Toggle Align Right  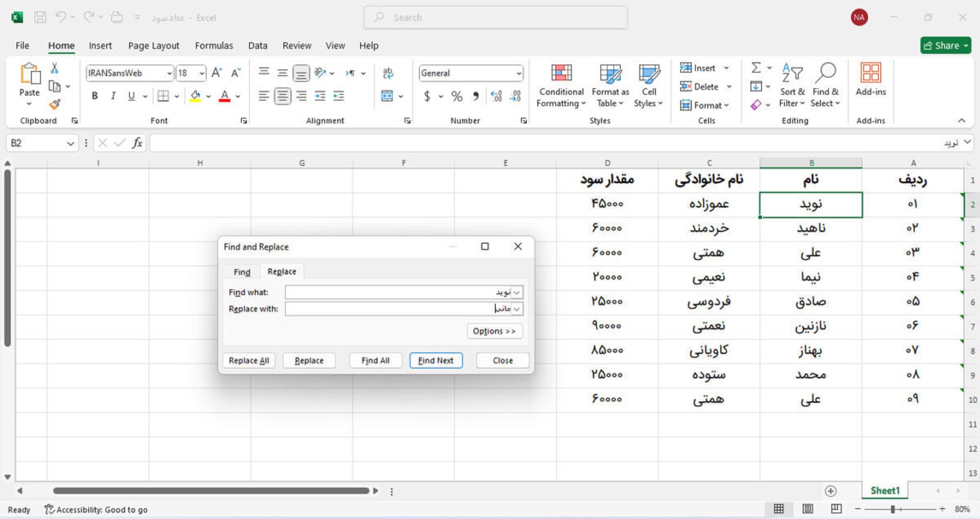pyautogui.click(x=302, y=96)
